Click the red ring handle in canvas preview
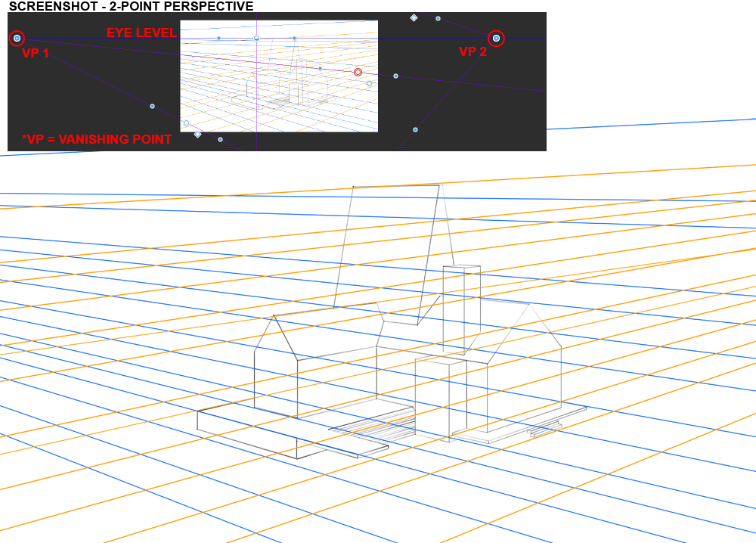Screen dimensions: 756x543 point(358,73)
